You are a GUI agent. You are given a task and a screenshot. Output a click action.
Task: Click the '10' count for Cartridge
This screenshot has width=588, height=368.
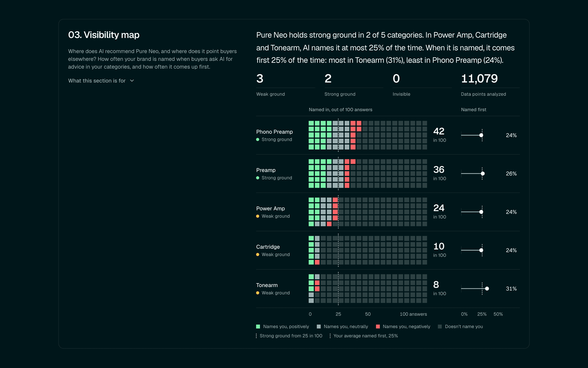439,246
